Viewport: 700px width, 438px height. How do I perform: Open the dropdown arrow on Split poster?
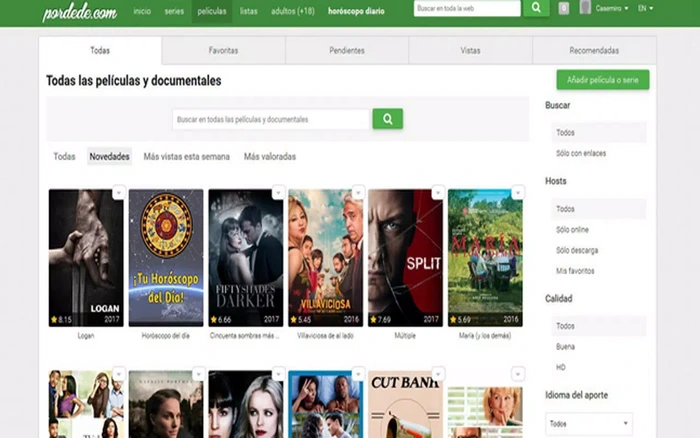pyautogui.click(x=438, y=192)
